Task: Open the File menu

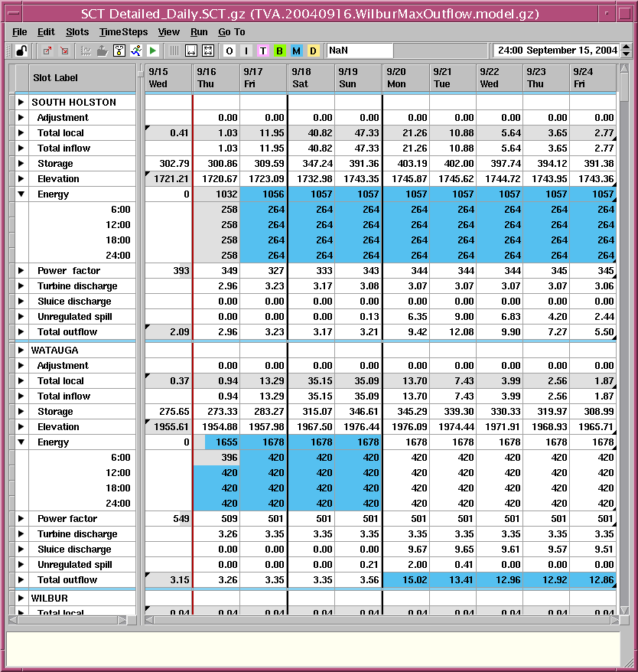Action: pyautogui.click(x=19, y=32)
